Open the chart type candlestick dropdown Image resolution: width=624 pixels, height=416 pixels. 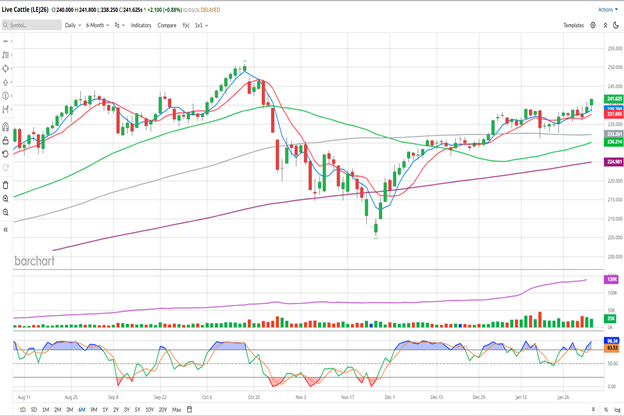[x=119, y=25]
